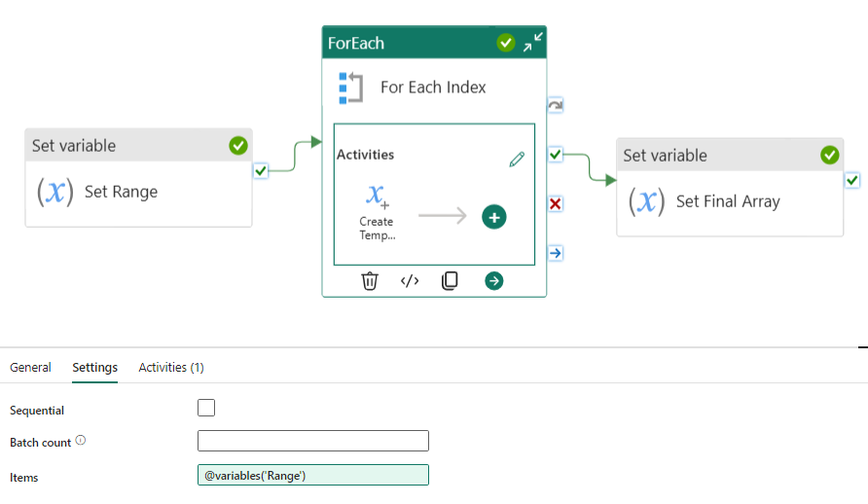Screen dimensions: 868x504
Task: Click the ForEach On fail connector
Action: pos(556,203)
